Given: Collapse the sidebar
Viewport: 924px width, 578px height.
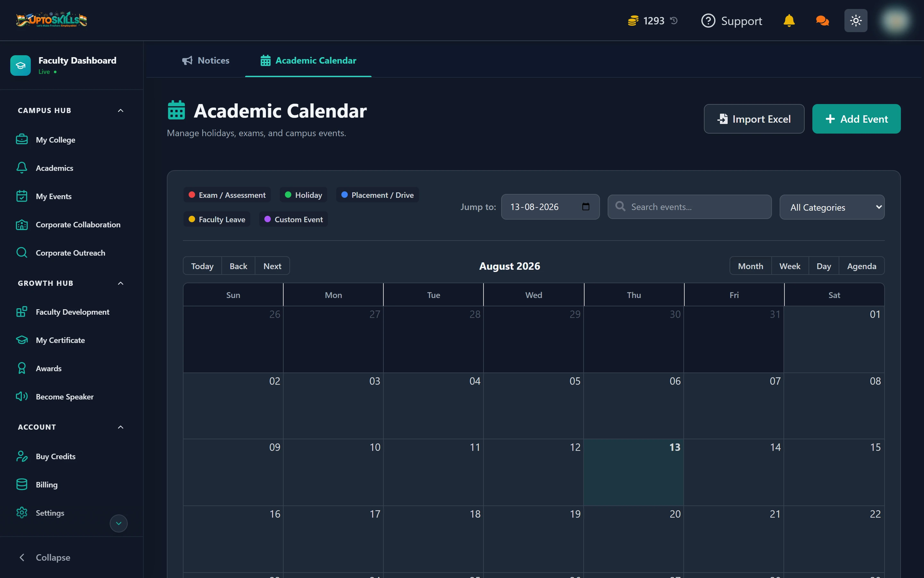Looking at the screenshot, I should [45, 558].
